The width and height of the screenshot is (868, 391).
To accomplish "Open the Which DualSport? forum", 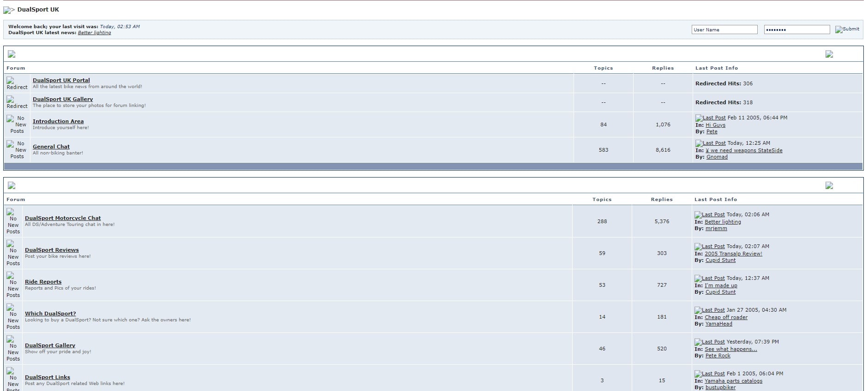I will click(x=50, y=314).
